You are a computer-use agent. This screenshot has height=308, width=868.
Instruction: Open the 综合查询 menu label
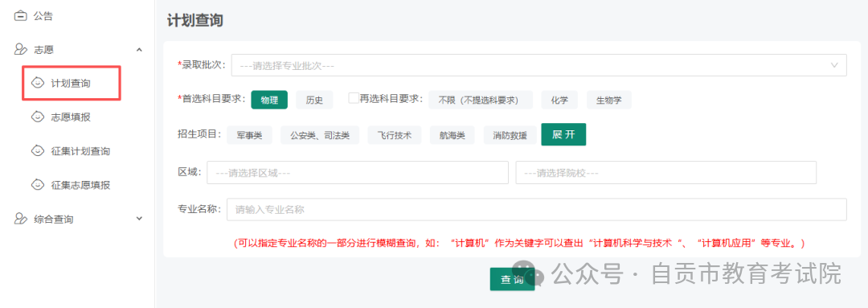click(54, 219)
